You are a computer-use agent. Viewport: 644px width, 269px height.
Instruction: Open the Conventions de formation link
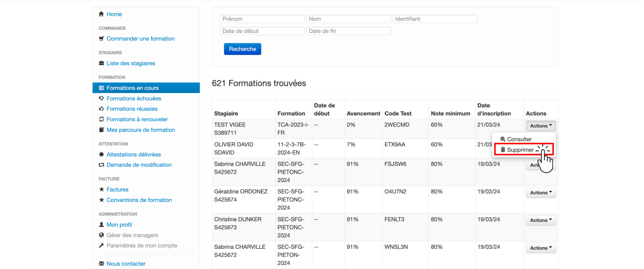pos(139,200)
